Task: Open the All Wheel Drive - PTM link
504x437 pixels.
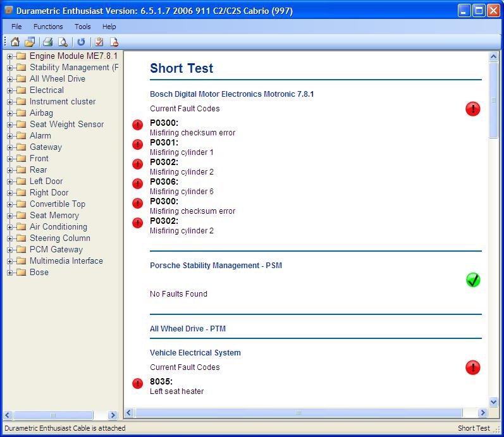Action: coord(188,329)
